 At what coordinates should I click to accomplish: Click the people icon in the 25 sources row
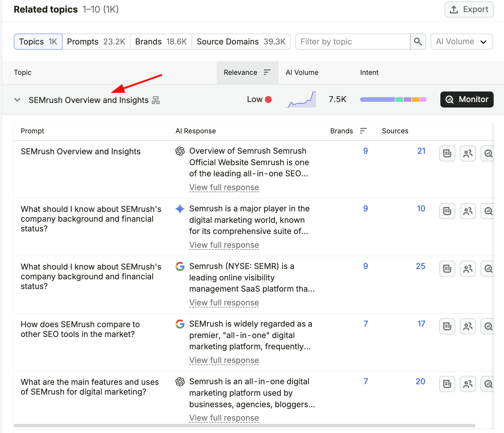[468, 269]
